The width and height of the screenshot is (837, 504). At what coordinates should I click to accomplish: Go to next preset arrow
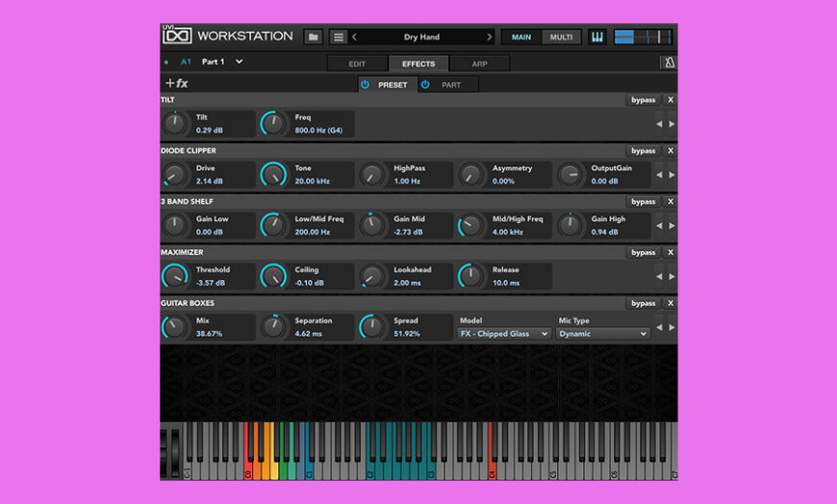coord(489,37)
